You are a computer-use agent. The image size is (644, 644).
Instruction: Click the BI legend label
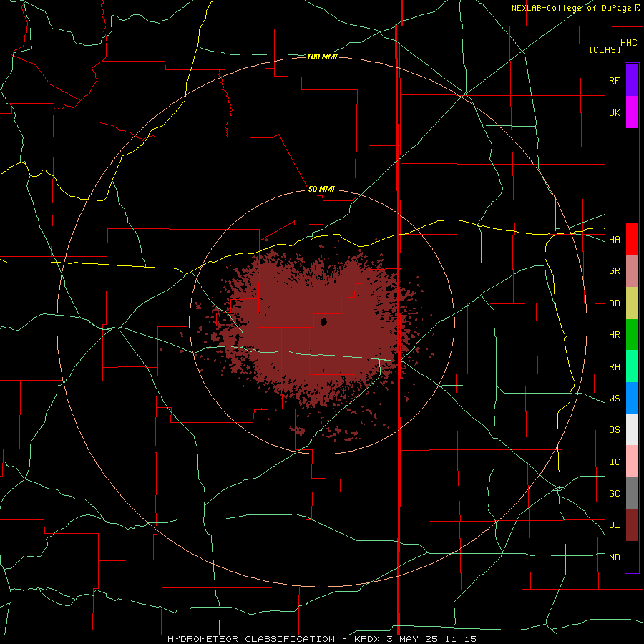[614, 525]
